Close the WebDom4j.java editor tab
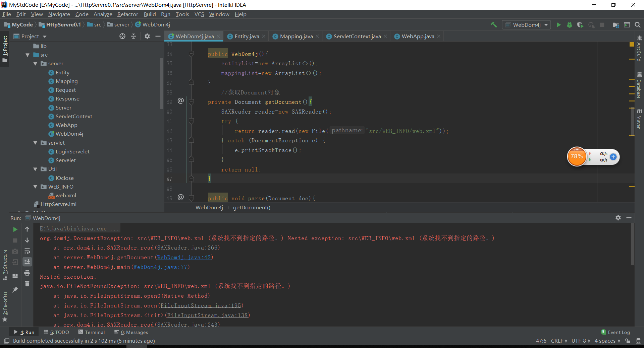The image size is (644, 348). pos(218,36)
